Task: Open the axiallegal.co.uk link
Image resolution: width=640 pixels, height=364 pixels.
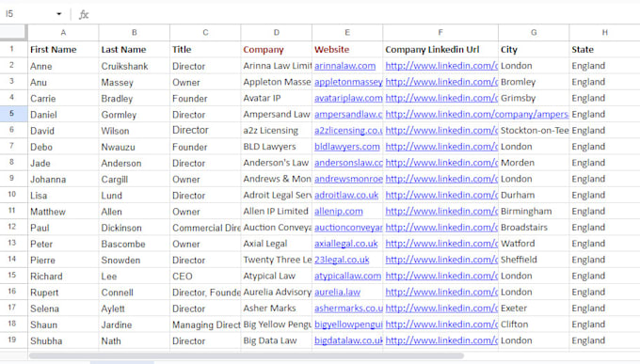Action: pyautogui.click(x=345, y=244)
